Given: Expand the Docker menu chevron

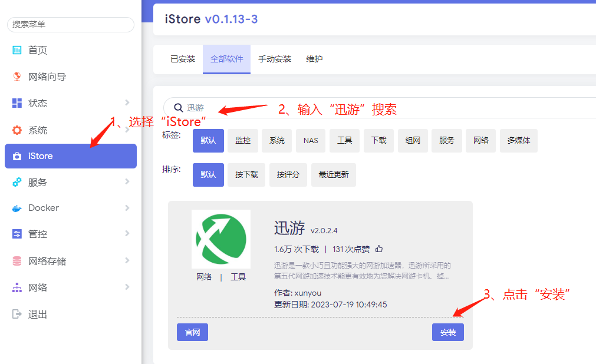Looking at the screenshot, I should click(127, 208).
